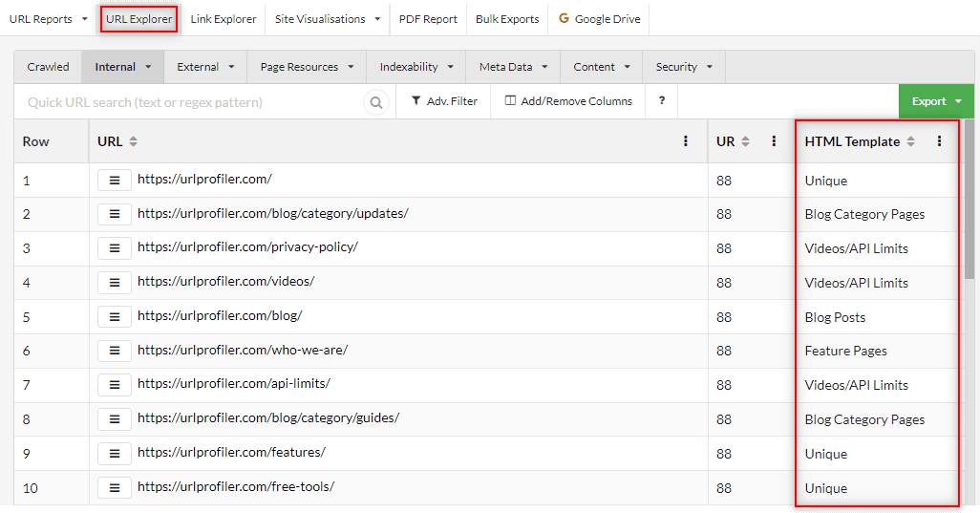Open UR column three-dot options
Screen dimensions: 980x513
coord(774,141)
